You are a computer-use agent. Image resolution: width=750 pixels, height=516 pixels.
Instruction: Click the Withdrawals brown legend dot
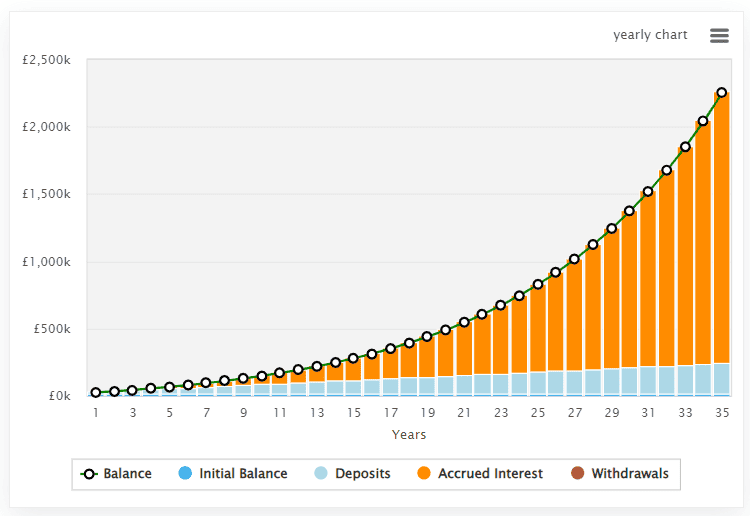pos(577,474)
